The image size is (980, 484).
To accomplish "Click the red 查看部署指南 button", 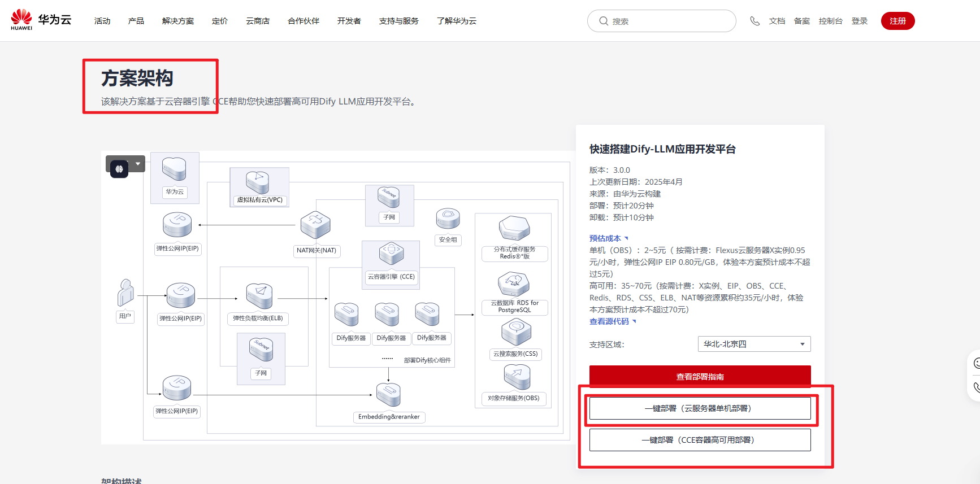I will [x=700, y=377].
